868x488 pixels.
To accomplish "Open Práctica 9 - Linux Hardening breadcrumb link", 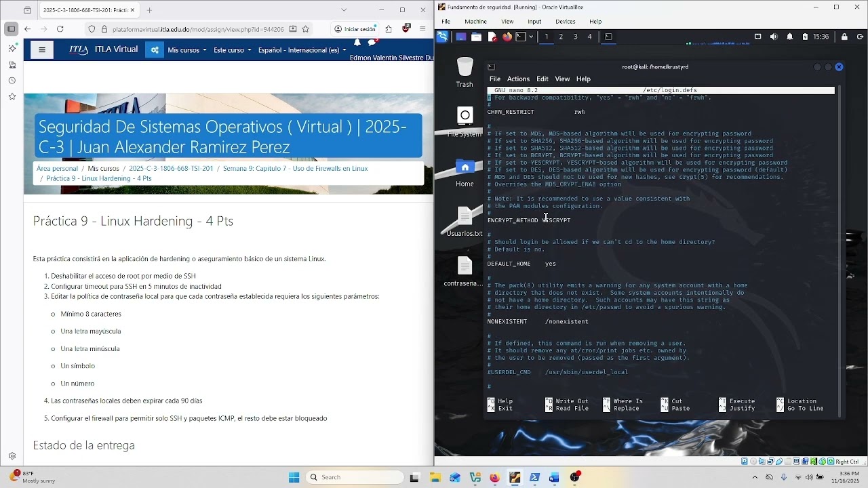I will click(x=99, y=178).
